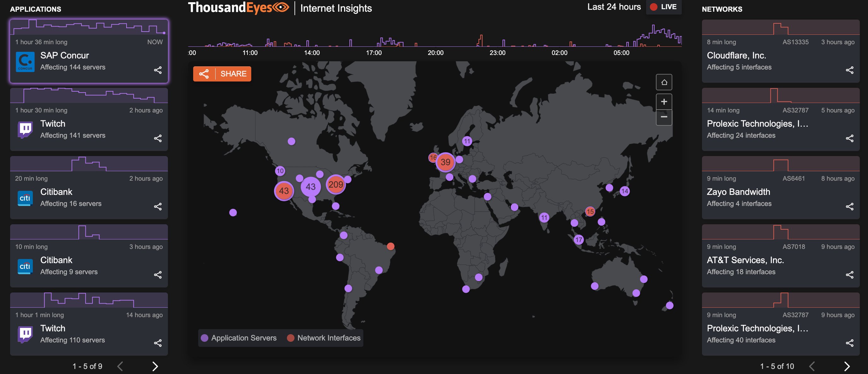Click the Citi logo on 16 servers card
Screen dimensions: 868x374
click(25, 198)
